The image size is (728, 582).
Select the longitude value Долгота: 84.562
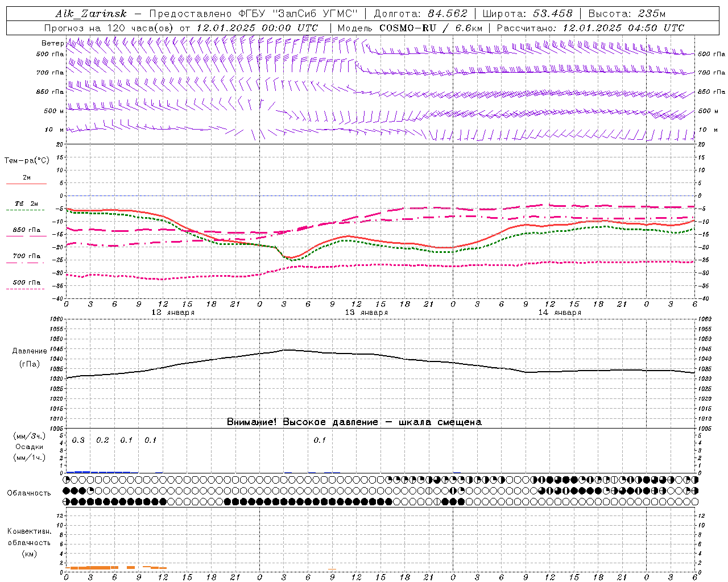[420, 14]
